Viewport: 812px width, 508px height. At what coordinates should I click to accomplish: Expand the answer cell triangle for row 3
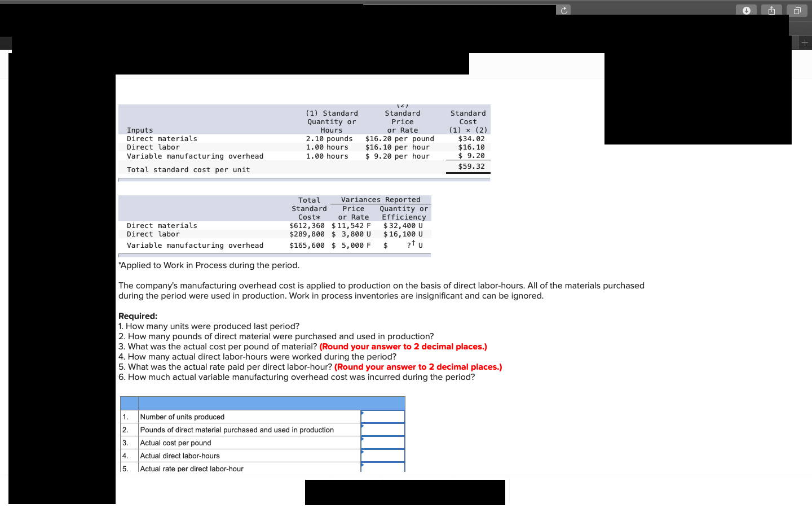coord(361,439)
